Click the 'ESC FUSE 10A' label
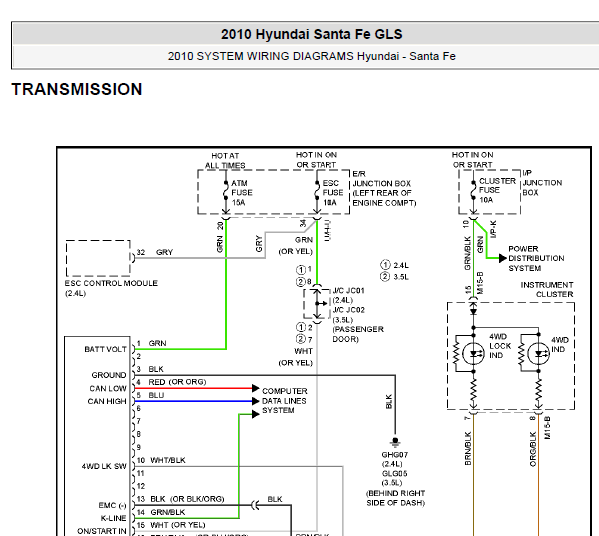599x536 pixels. click(333, 193)
